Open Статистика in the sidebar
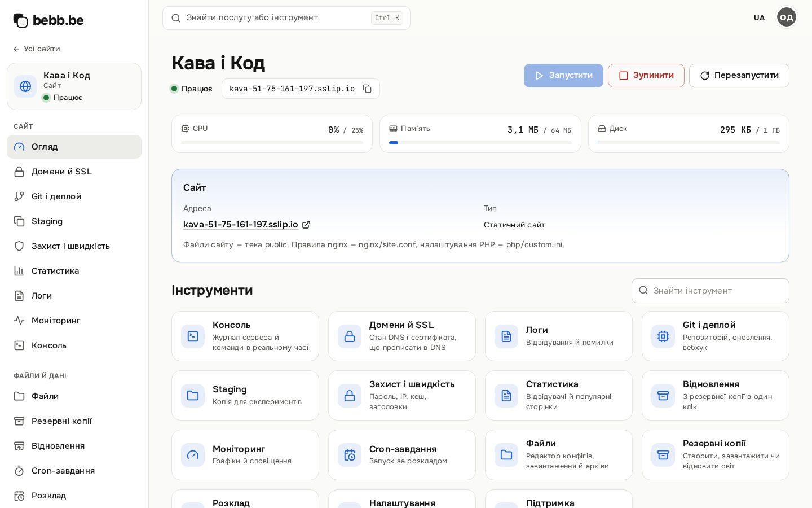This screenshot has height=508, width=812. click(x=74, y=271)
